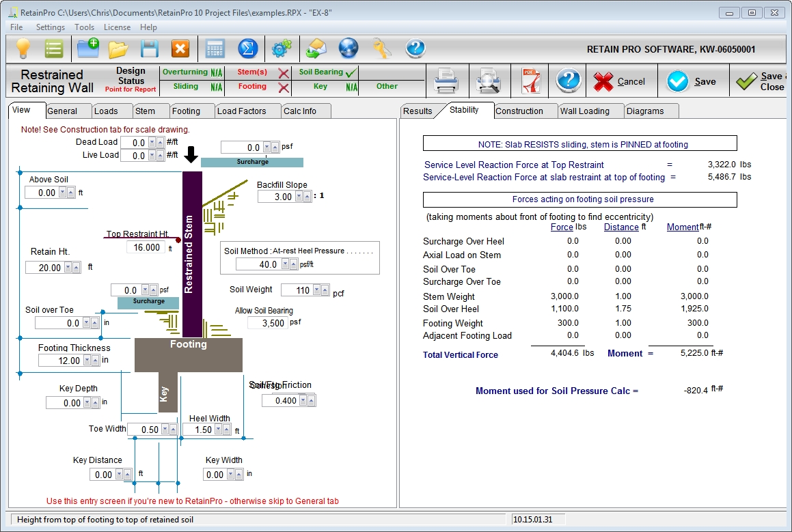Viewport: 792px width, 532px height.
Task: Click the Key Distance input field
Action: (x=103, y=475)
